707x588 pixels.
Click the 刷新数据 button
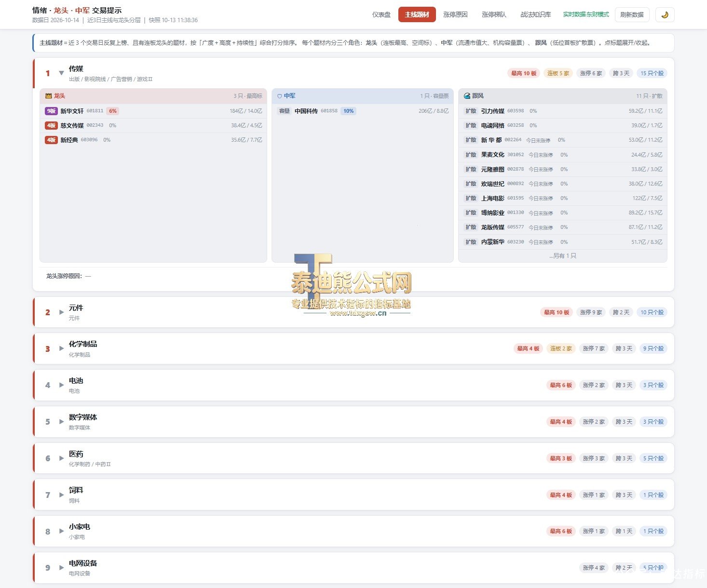coord(632,14)
